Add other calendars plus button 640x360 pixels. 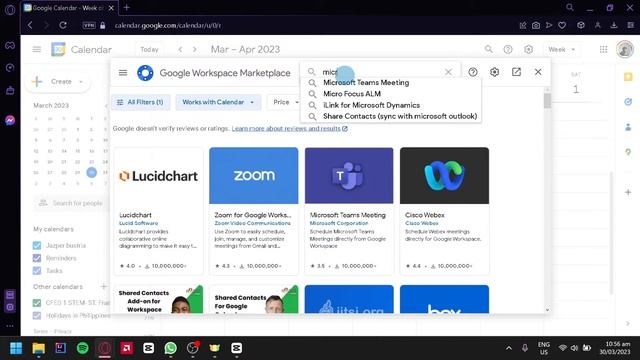104,287
